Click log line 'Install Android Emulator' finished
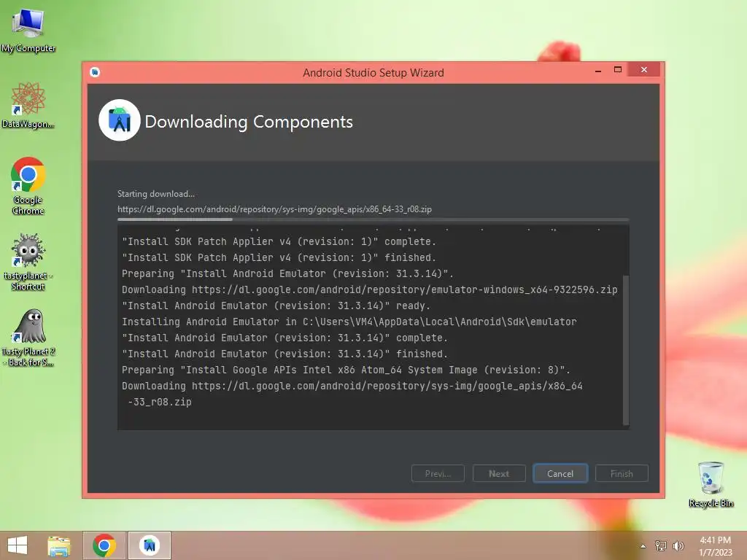Viewport: 747px width, 560px height. pos(285,354)
